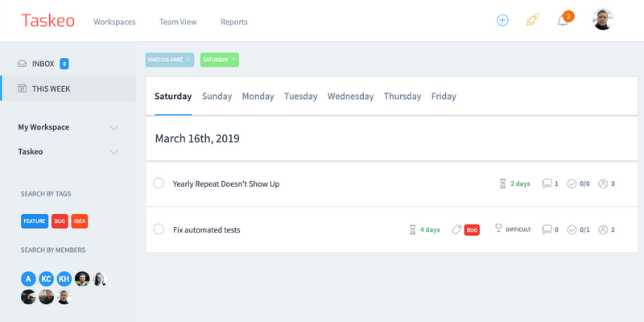
Task: Switch to the Monday tab
Action: pyautogui.click(x=258, y=96)
